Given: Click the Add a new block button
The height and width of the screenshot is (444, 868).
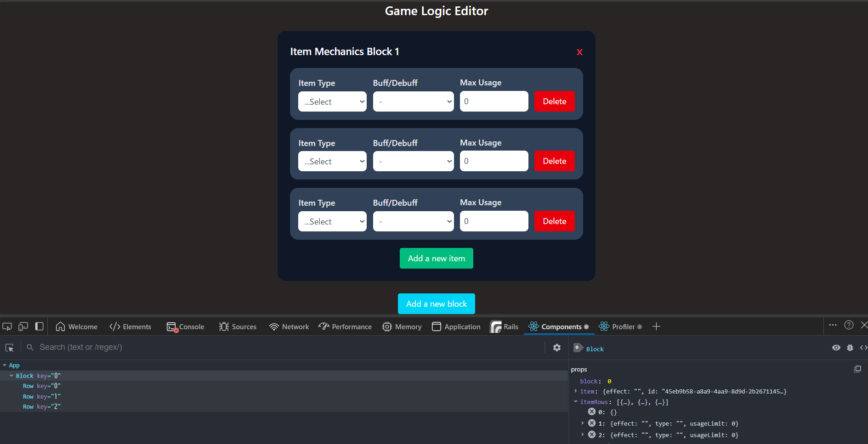Looking at the screenshot, I should tap(436, 303).
